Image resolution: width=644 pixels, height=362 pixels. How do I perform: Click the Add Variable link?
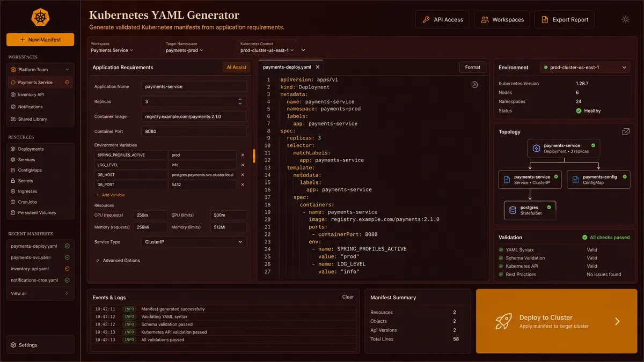pos(110,195)
